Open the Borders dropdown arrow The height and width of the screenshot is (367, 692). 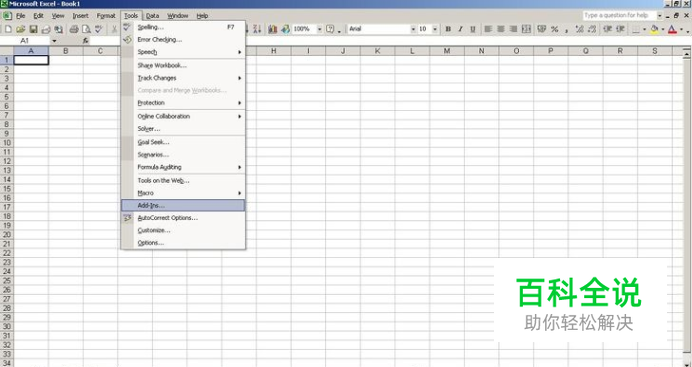644,29
